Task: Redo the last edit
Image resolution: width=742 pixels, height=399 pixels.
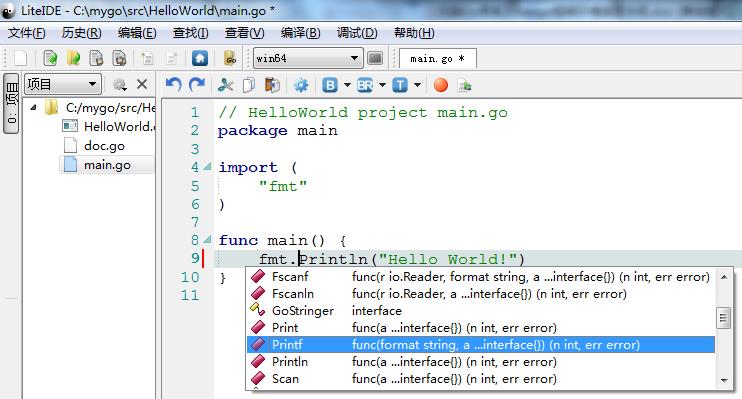Action: click(x=197, y=85)
